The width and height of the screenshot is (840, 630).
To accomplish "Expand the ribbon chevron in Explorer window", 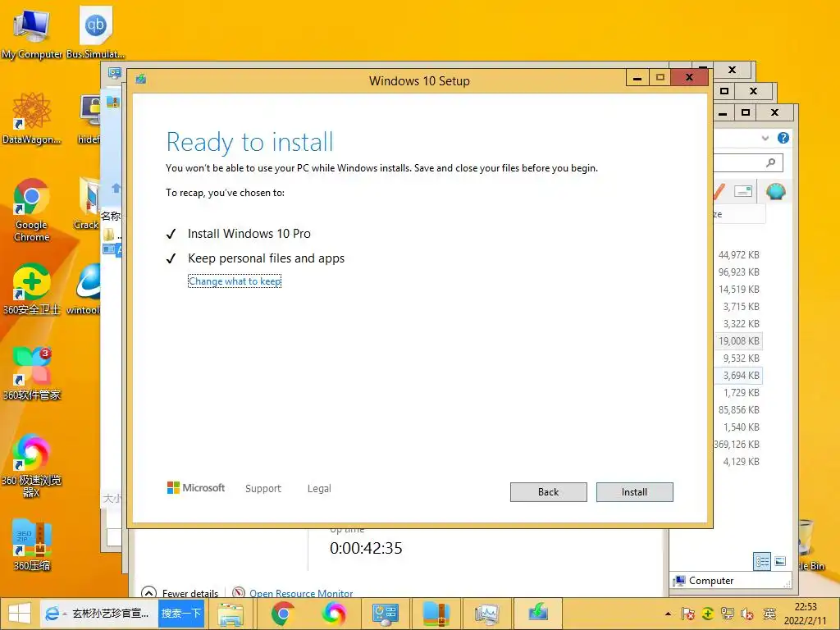I will point(765,138).
